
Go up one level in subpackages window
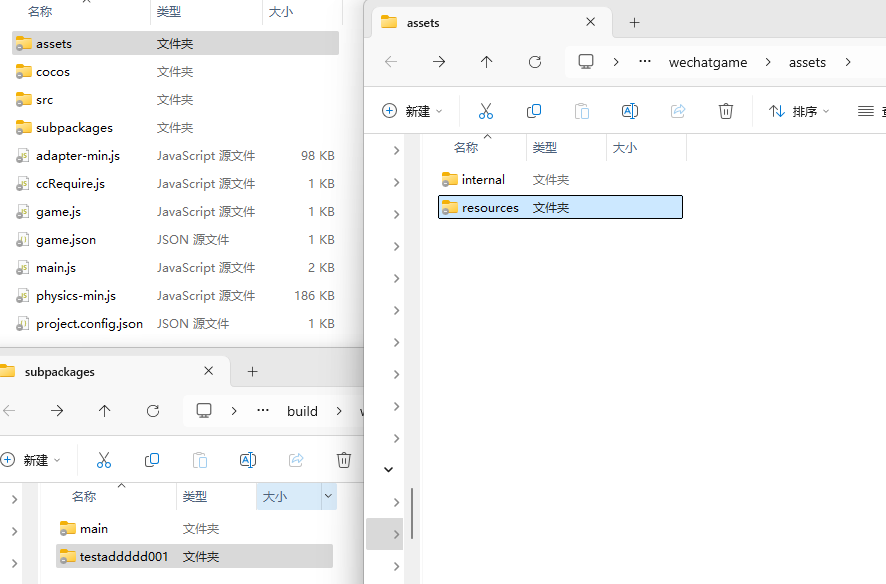(x=105, y=411)
